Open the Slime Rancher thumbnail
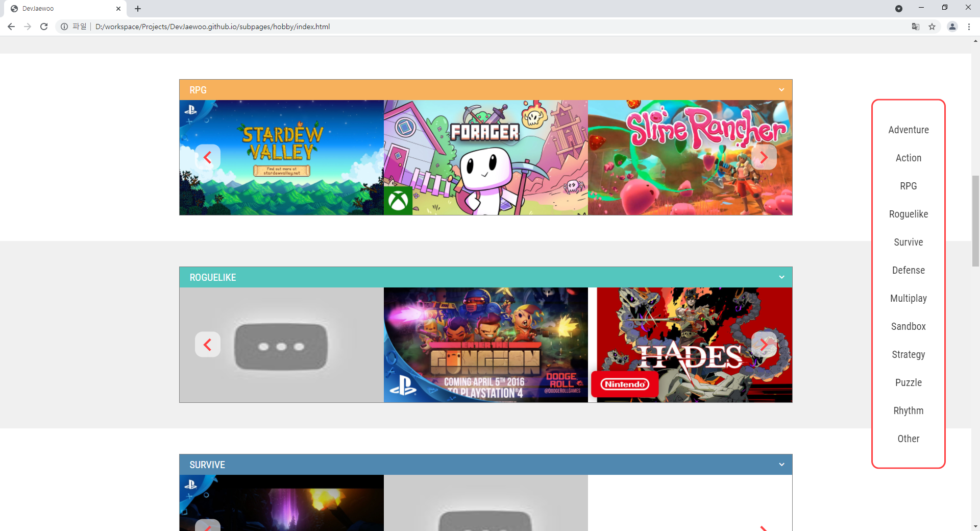 click(690, 158)
